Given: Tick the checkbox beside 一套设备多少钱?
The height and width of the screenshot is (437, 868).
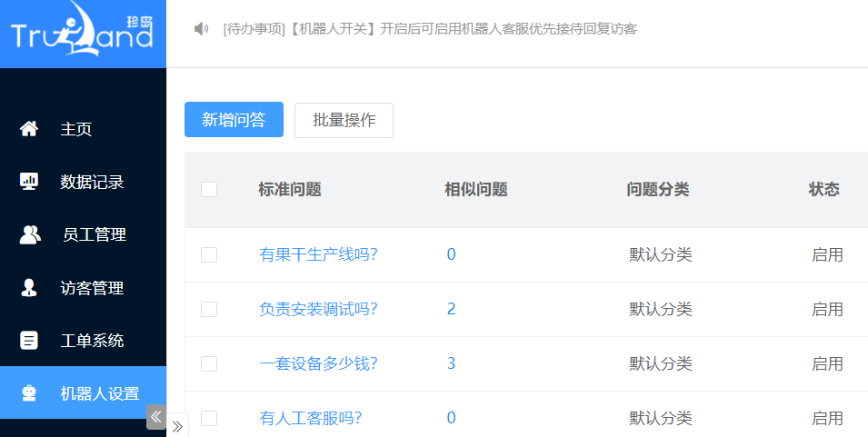Looking at the screenshot, I should pyautogui.click(x=209, y=363).
